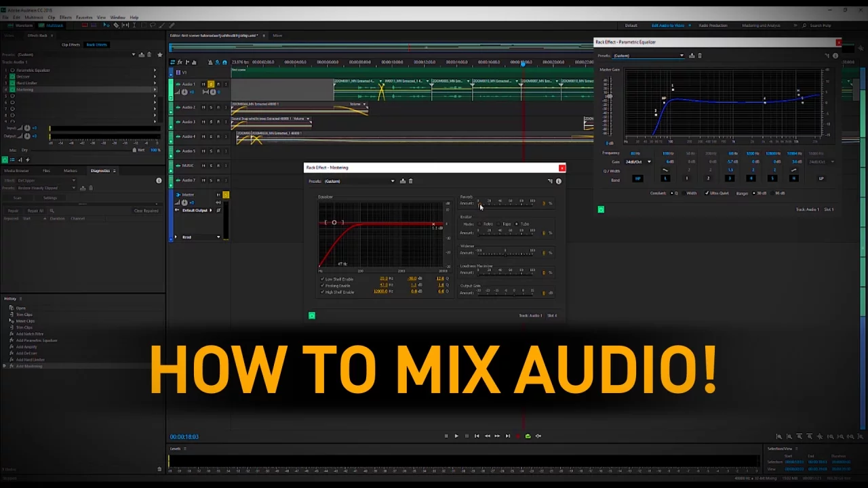Image resolution: width=868 pixels, height=488 pixels.
Task: Expand Parametric Equalizer slot arrow in rack
Action: pos(154,70)
